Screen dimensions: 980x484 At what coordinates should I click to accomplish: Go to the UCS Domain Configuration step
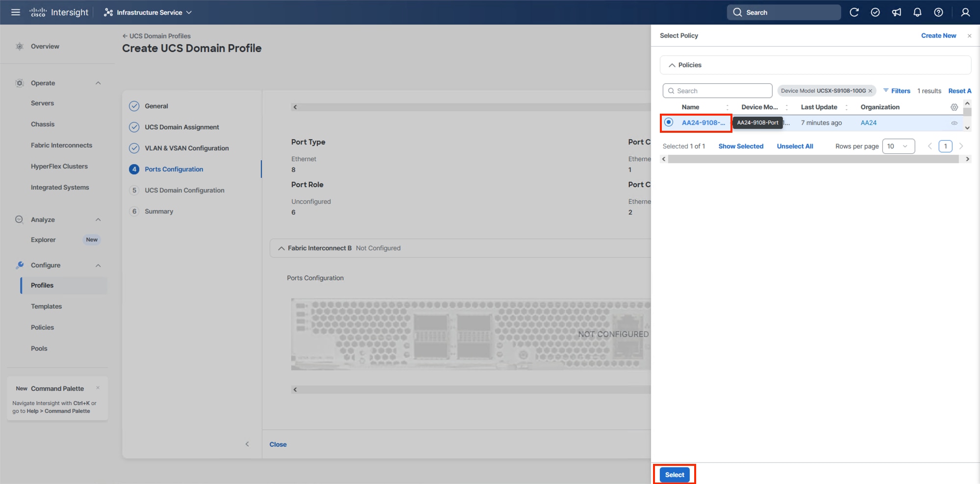(x=184, y=190)
